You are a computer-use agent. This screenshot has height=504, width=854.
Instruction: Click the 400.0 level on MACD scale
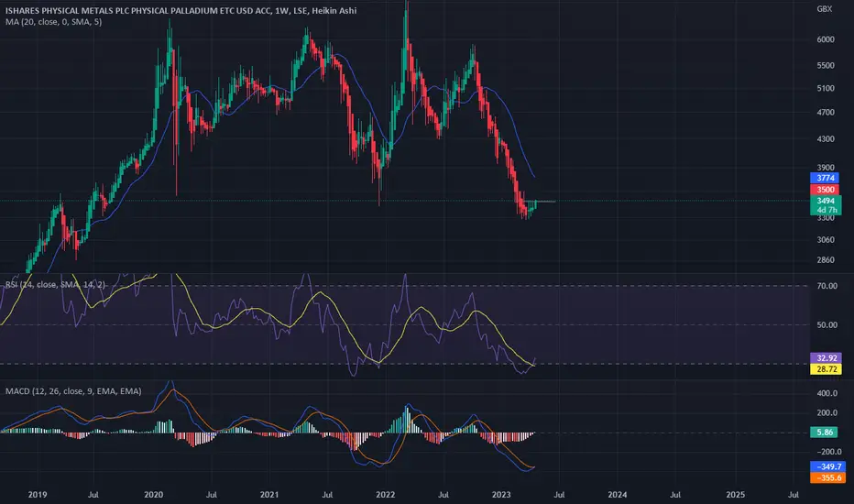[827, 393]
